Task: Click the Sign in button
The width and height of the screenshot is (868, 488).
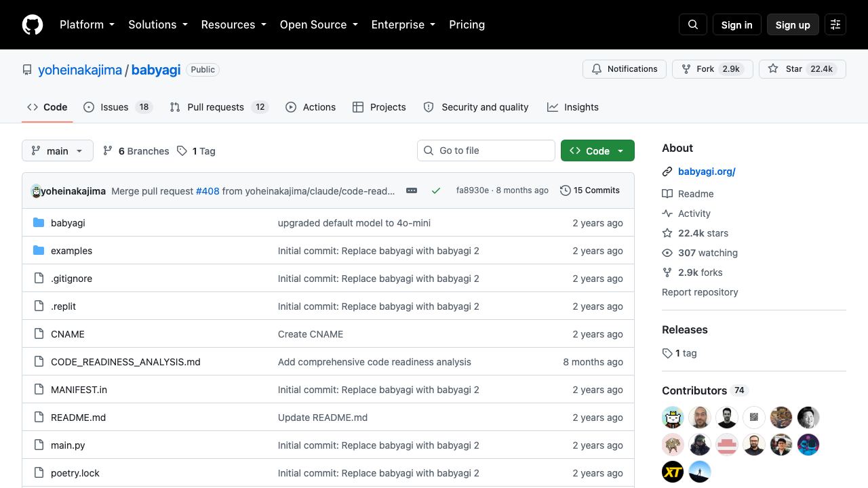Action: pyautogui.click(x=737, y=24)
